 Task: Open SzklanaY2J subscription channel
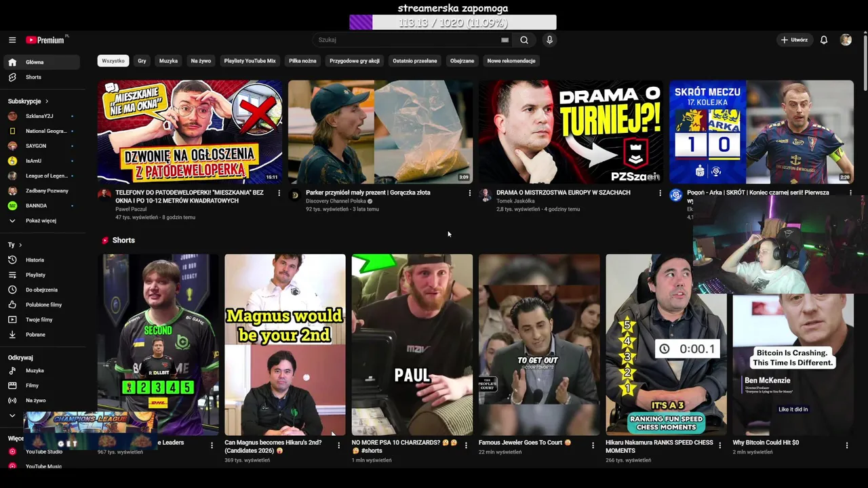point(41,117)
